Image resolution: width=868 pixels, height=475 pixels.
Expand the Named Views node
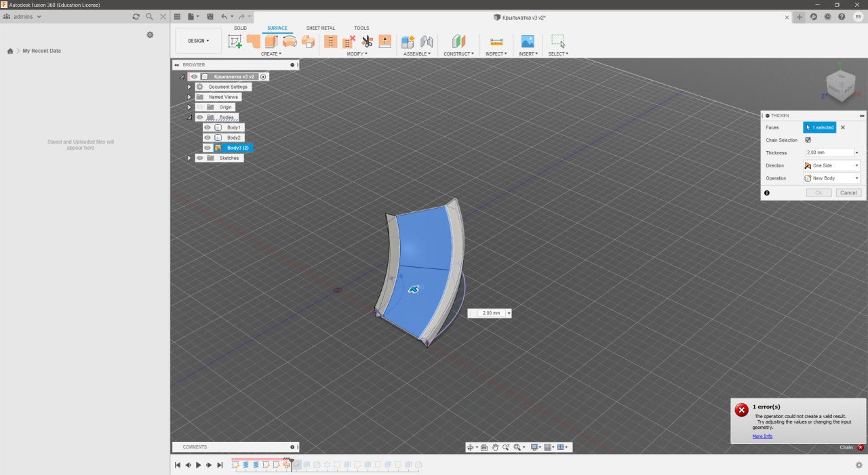(x=189, y=97)
